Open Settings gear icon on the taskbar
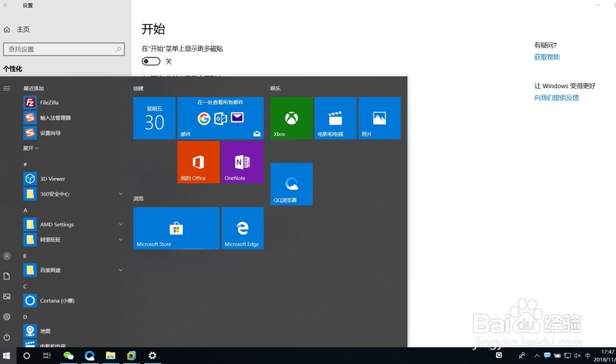Viewport: 616px width, 364px height. pos(152,356)
